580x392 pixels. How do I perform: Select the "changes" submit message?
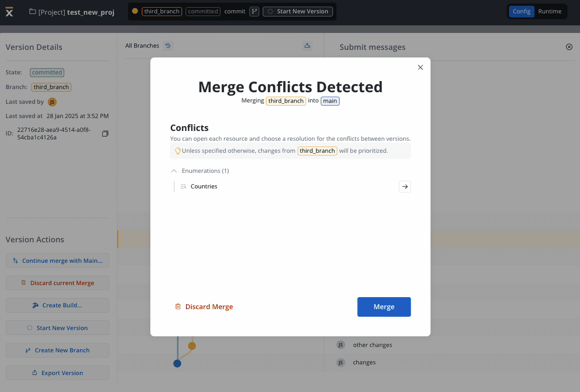[x=364, y=363]
